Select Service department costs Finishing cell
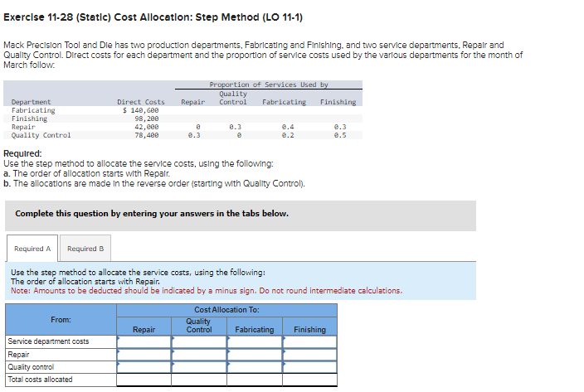 point(310,341)
